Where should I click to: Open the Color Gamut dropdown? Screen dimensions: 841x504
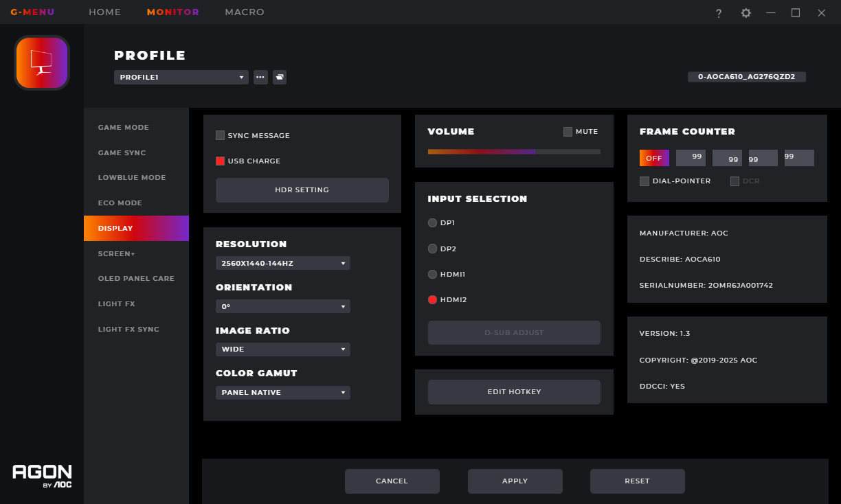click(x=283, y=393)
